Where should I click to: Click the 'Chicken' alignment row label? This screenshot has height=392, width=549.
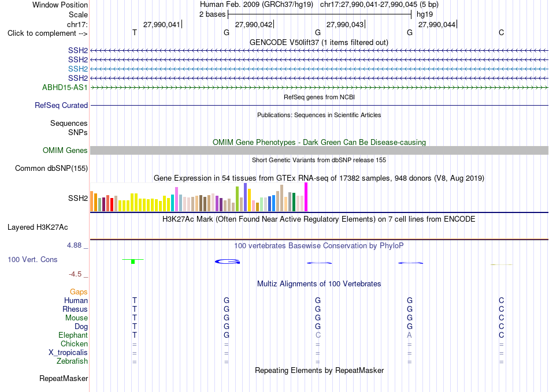(x=74, y=344)
